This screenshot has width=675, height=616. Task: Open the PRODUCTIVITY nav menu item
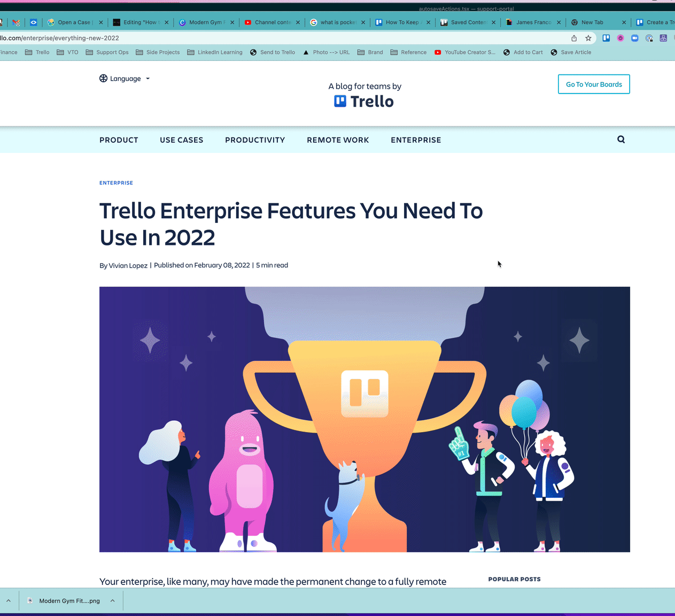[x=255, y=140]
